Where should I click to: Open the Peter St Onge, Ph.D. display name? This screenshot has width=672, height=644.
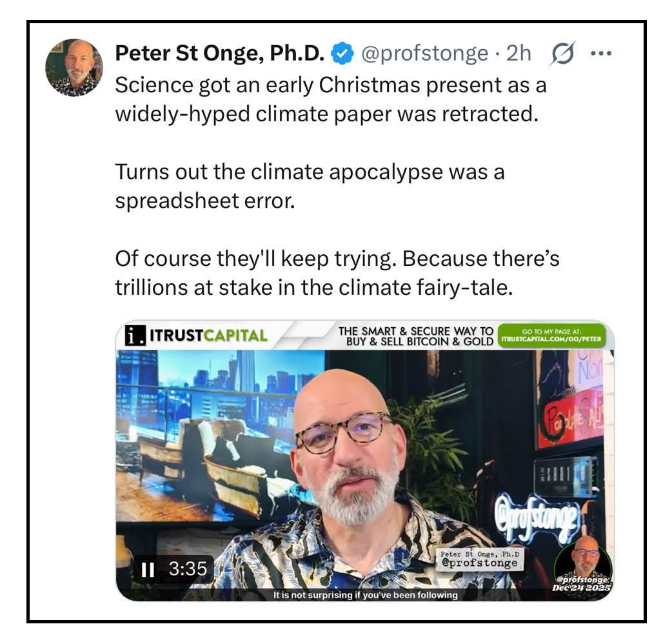[220, 54]
